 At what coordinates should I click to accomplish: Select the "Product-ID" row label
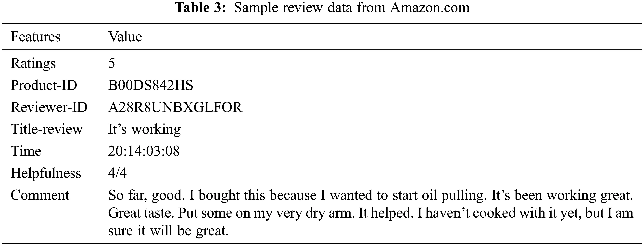44,85
